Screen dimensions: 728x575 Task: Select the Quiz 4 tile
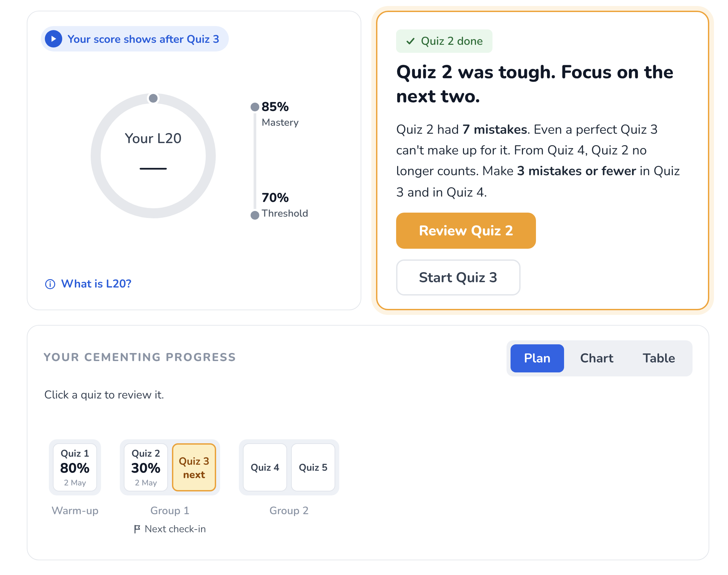[265, 467]
